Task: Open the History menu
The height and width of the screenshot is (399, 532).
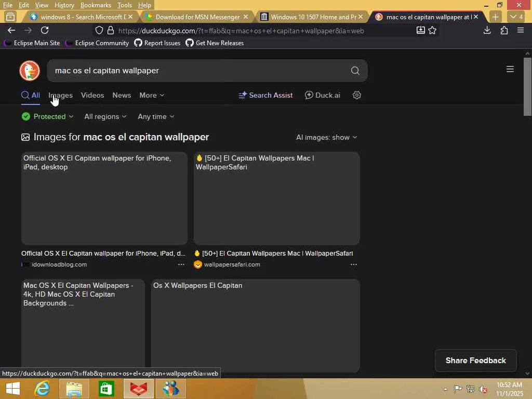Action: [x=64, y=5]
